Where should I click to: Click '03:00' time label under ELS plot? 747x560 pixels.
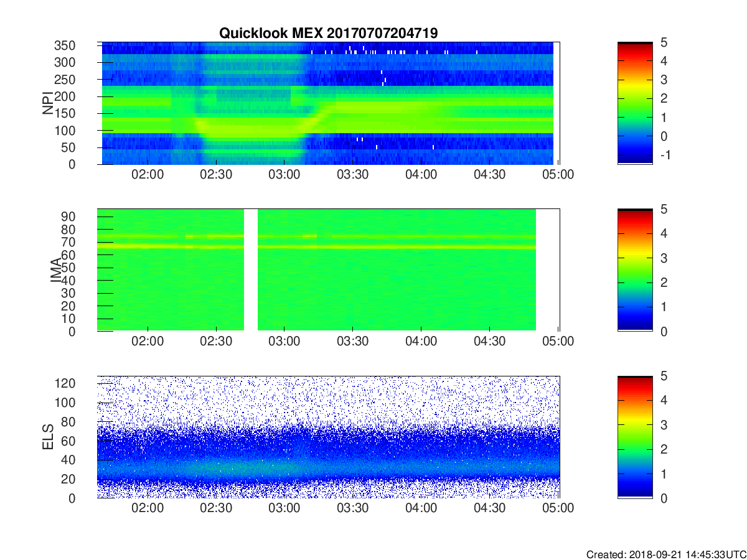tap(284, 508)
